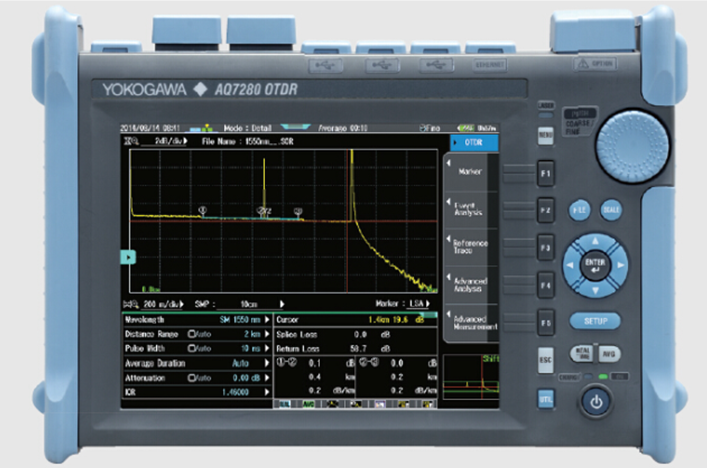Image resolution: width=707 pixels, height=468 pixels.
Task: Toggle Auto checkbox for Pulse Width
Action: (x=191, y=349)
